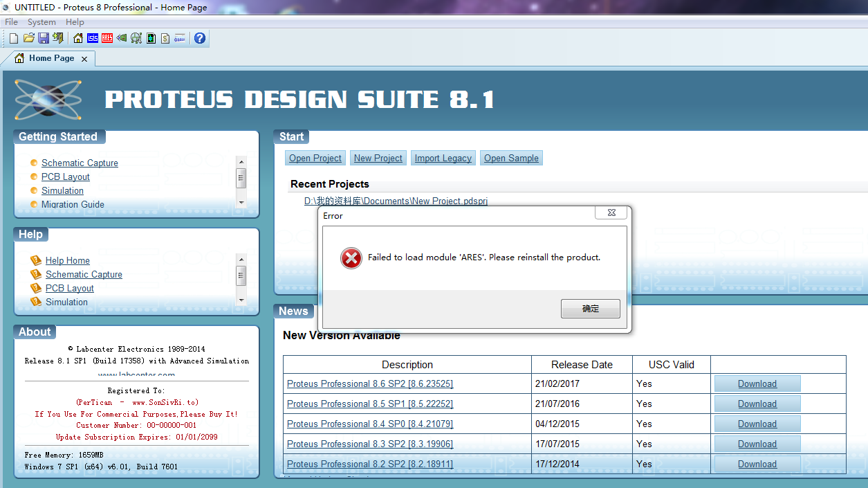Screen dimensions: 868x488
Task: Download Proteus Professional 8.3 SP2
Action: click(x=757, y=444)
